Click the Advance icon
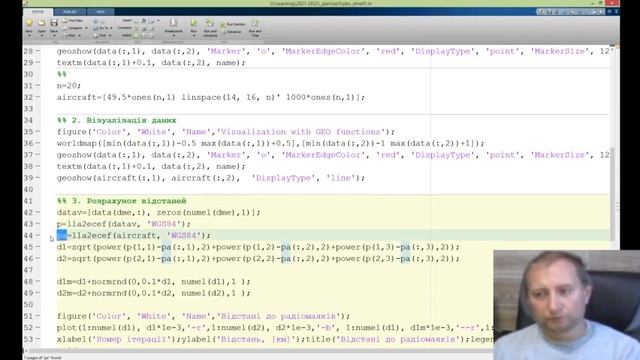640x360 pixels. point(223,32)
